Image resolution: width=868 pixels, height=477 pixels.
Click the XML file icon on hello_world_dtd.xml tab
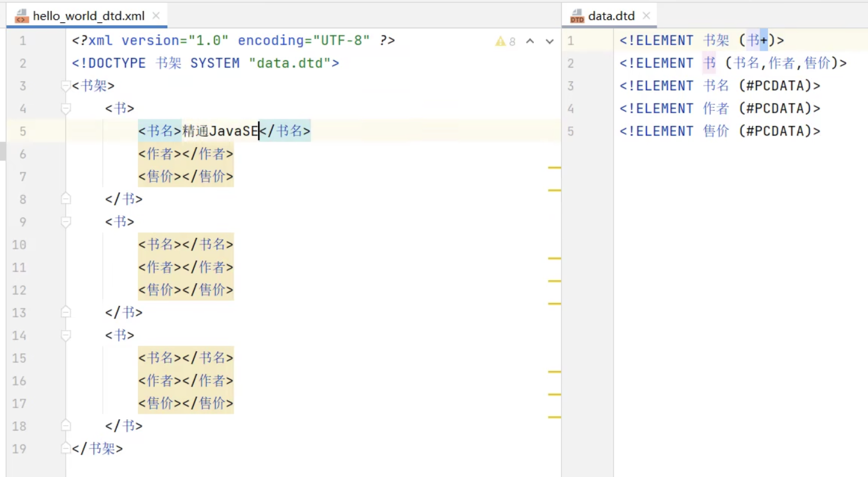click(21, 16)
